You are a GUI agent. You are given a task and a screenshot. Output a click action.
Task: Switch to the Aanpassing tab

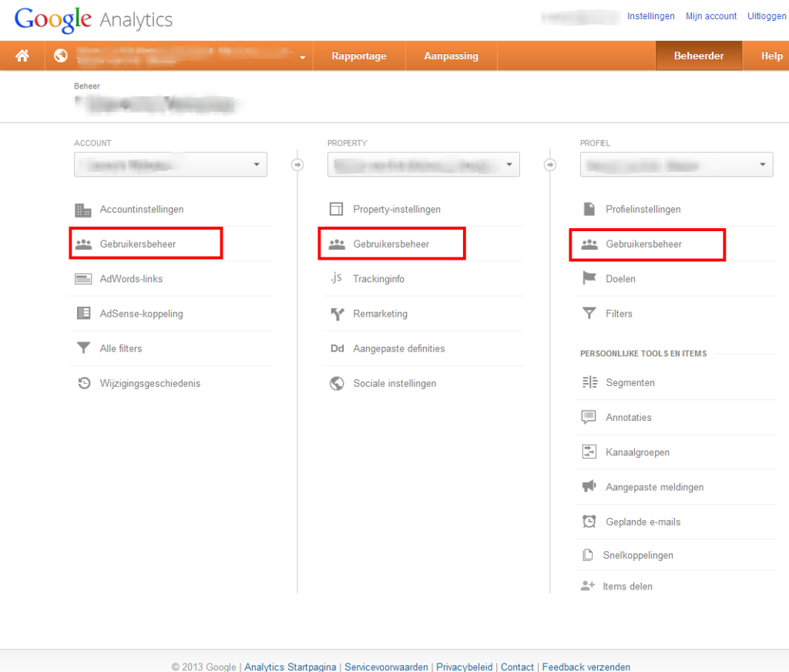pyautogui.click(x=451, y=55)
